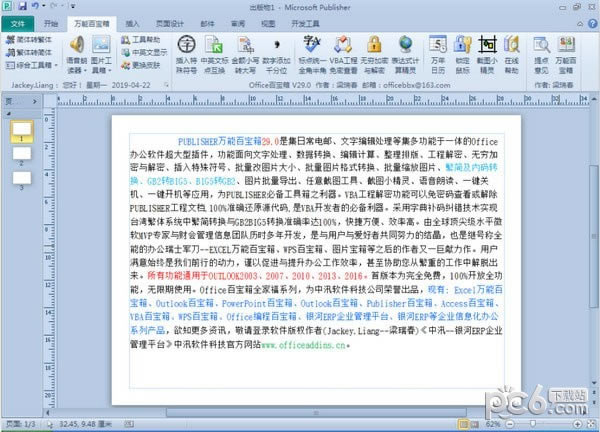Image resolution: width=600 pixels, height=432 pixels.
Task: Click the 标点统一全角半角 icon
Action: [312, 44]
